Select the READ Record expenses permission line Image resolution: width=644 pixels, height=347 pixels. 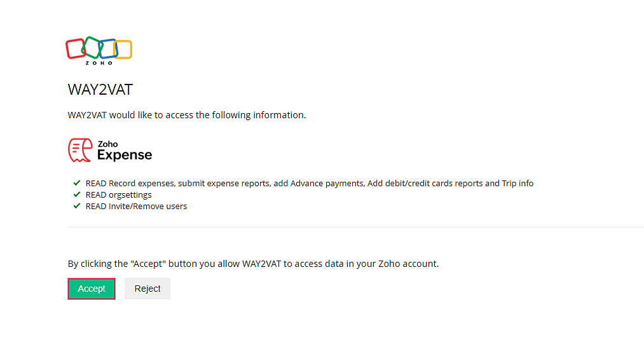[x=309, y=183]
